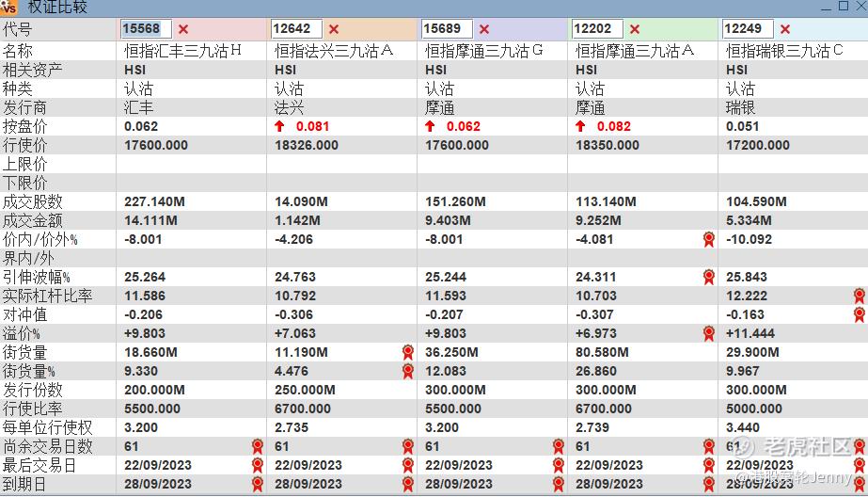Click the red up arrow beside 0.081
This screenshot has width=868, height=497.
tap(279, 126)
